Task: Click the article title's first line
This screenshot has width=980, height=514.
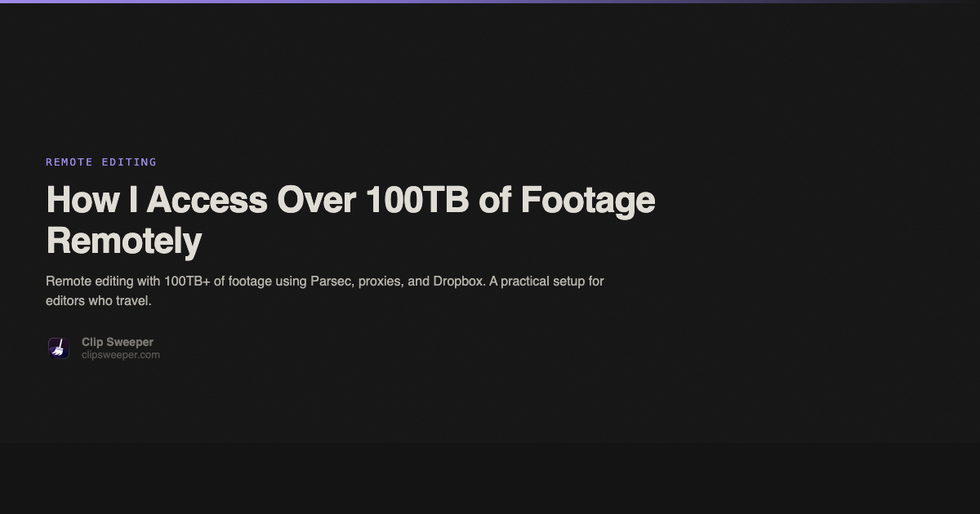Action: tap(350, 200)
